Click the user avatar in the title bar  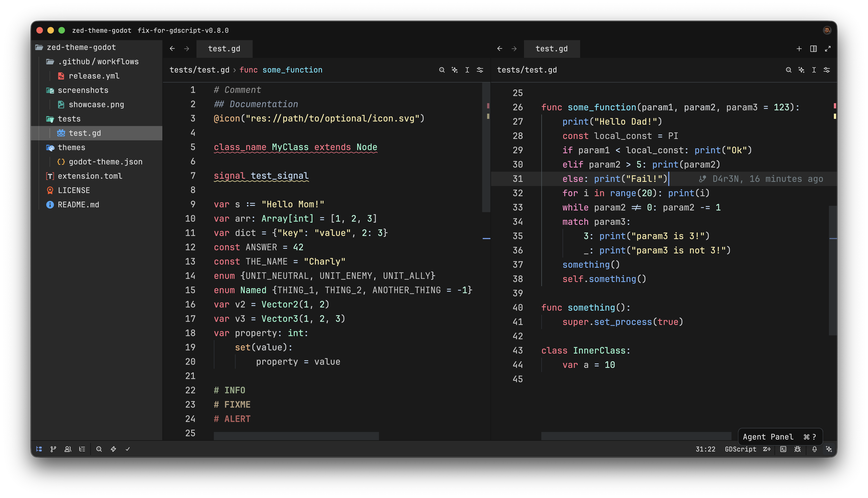coord(827,30)
